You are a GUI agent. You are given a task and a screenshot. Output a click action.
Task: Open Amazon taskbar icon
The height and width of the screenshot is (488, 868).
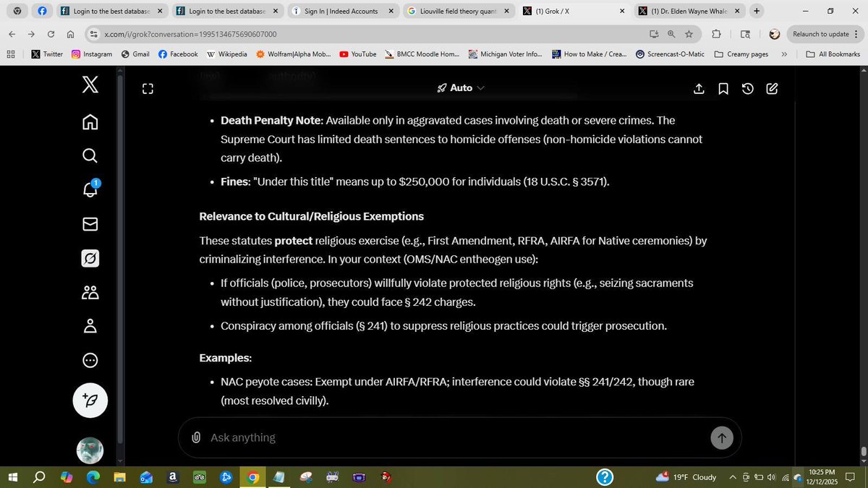[173, 477]
